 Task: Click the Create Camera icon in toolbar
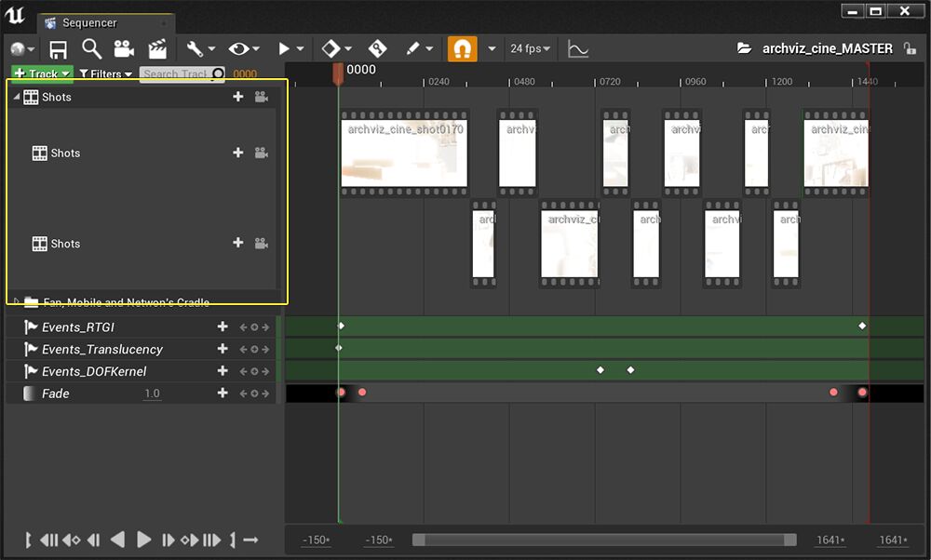[x=124, y=48]
